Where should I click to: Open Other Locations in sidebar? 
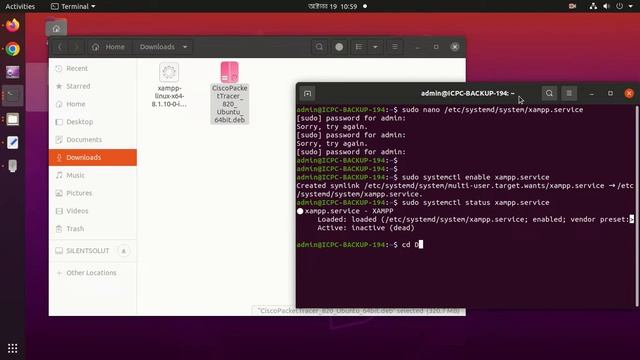coord(93,273)
